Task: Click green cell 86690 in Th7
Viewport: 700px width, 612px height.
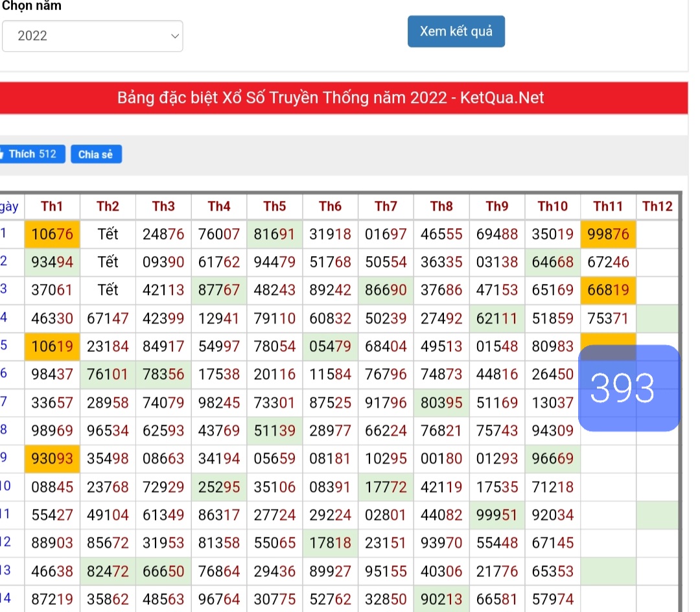Action: (x=386, y=290)
